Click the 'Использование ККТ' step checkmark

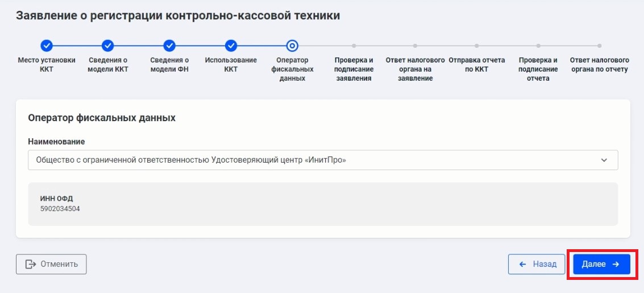click(x=231, y=46)
